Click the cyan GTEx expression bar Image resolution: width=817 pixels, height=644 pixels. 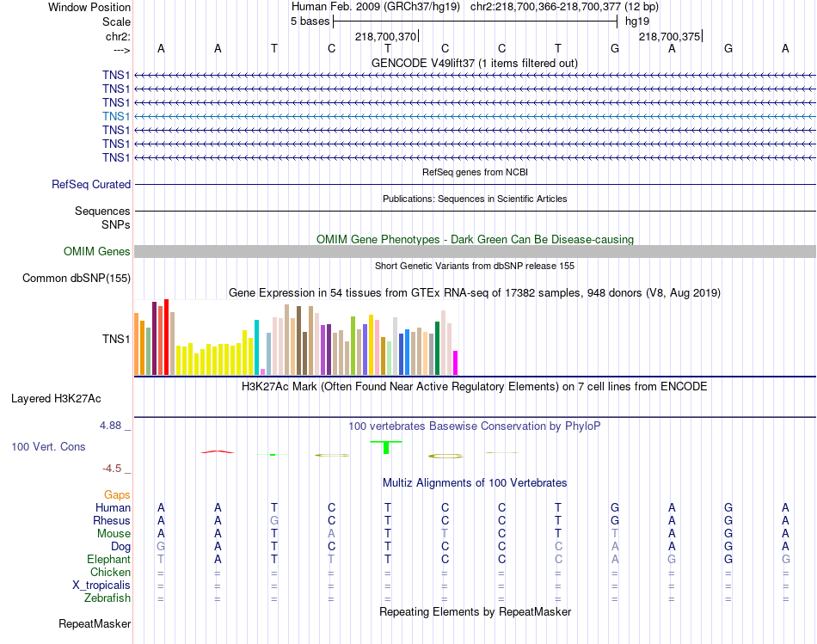(256, 347)
